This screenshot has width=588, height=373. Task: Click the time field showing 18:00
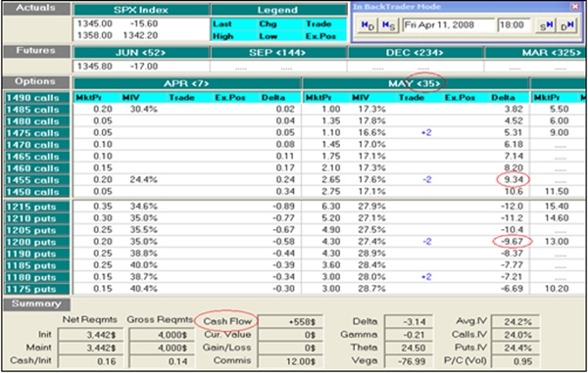pyautogui.click(x=514, y=25)
